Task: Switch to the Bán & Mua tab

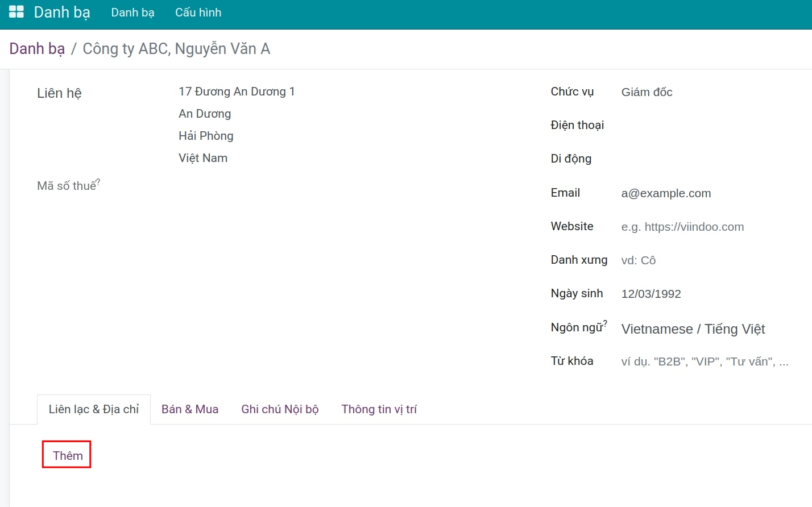Action: [190, 409]
